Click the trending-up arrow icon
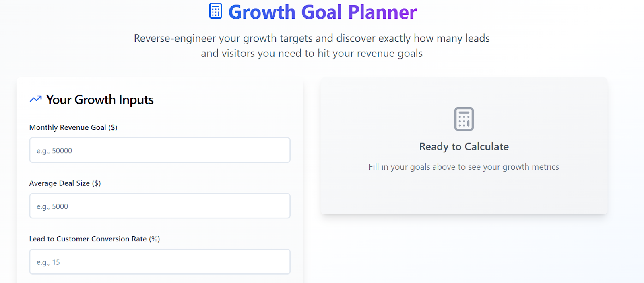644x283 pixels. click(36, 99)
